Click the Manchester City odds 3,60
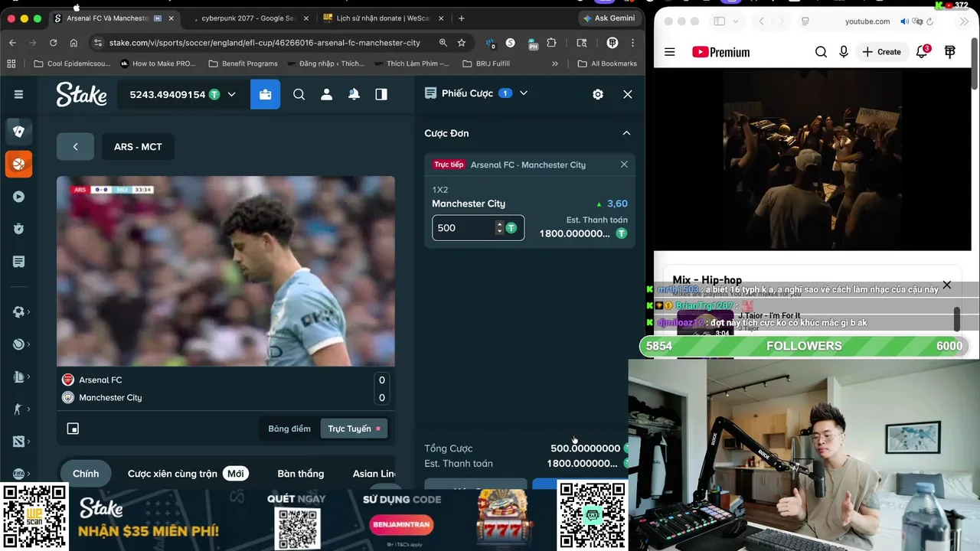980x551 pixels. 617,204
